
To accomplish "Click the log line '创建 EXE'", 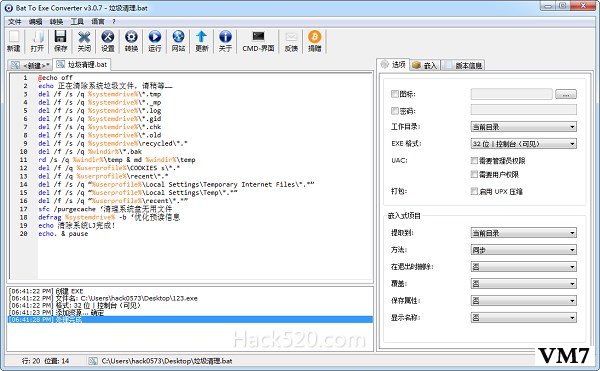I will click(x=46, y=291).
